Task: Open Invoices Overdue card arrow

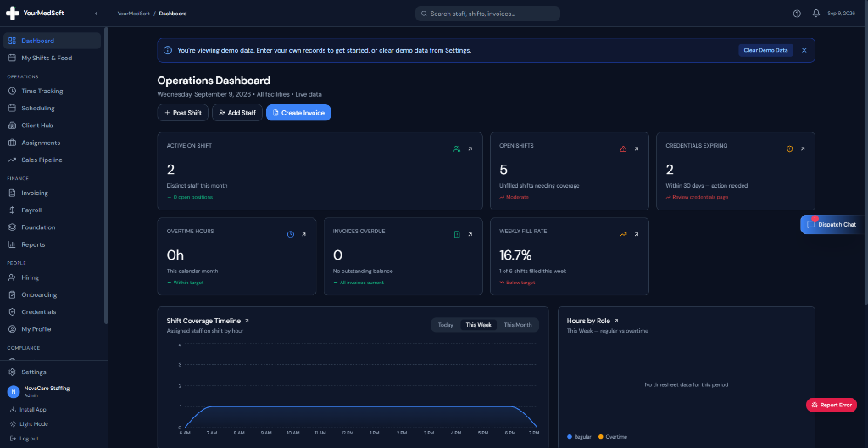Action: 470,234
